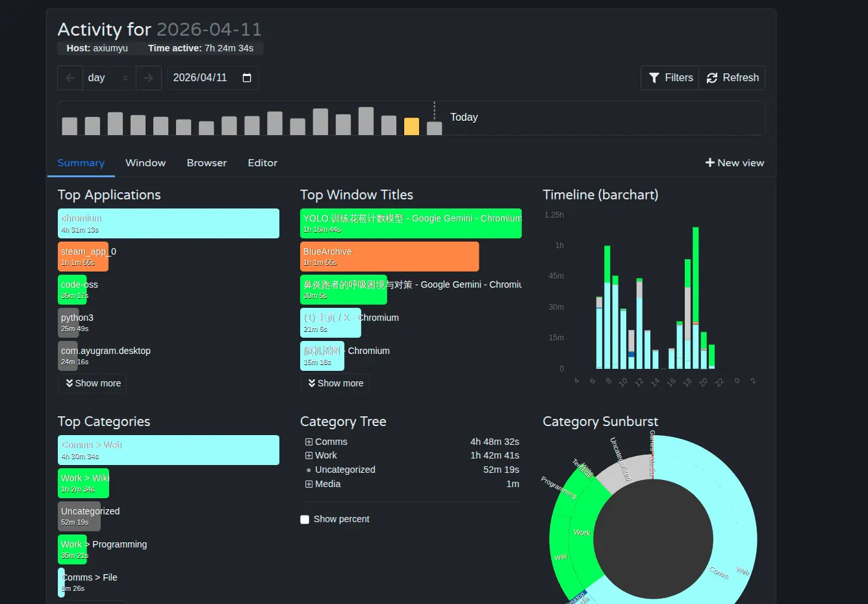Add a New view with plus icon
Screen dimensions: 868x604
tap(734, 163)
